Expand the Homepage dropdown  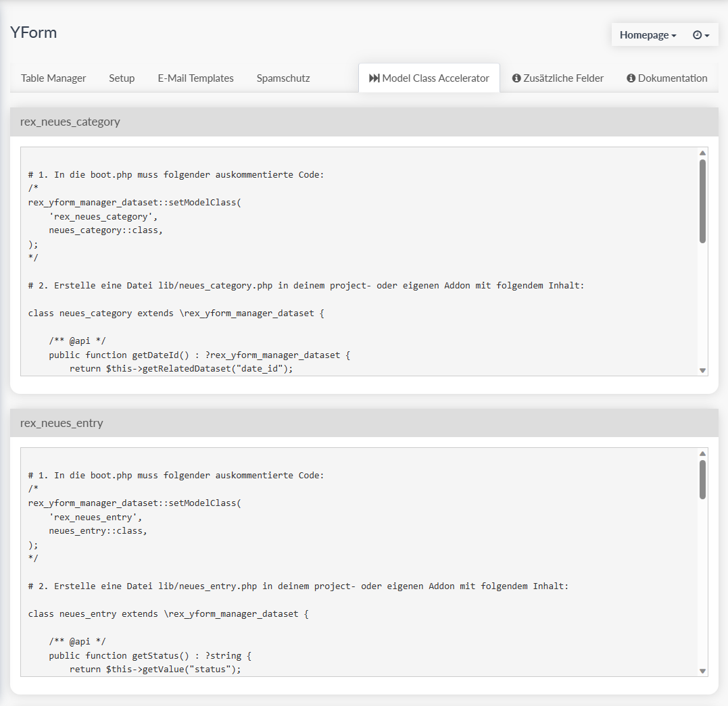tap(648, 35)
